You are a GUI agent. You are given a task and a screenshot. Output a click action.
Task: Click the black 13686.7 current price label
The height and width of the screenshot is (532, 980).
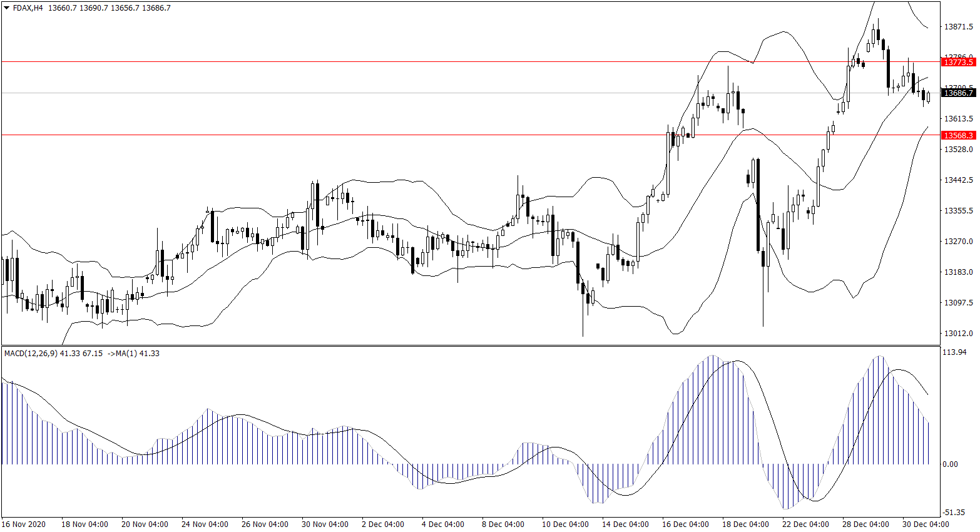[x=958, y=93]
